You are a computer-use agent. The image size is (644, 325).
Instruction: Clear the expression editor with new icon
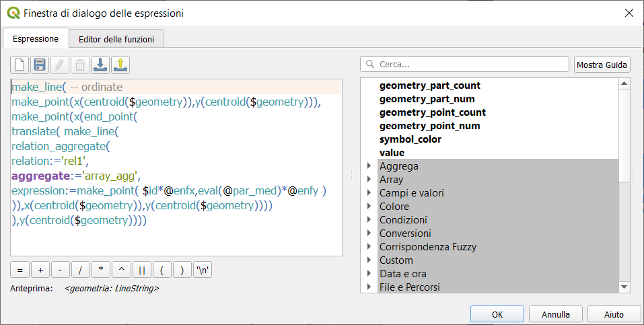point(20,65)
